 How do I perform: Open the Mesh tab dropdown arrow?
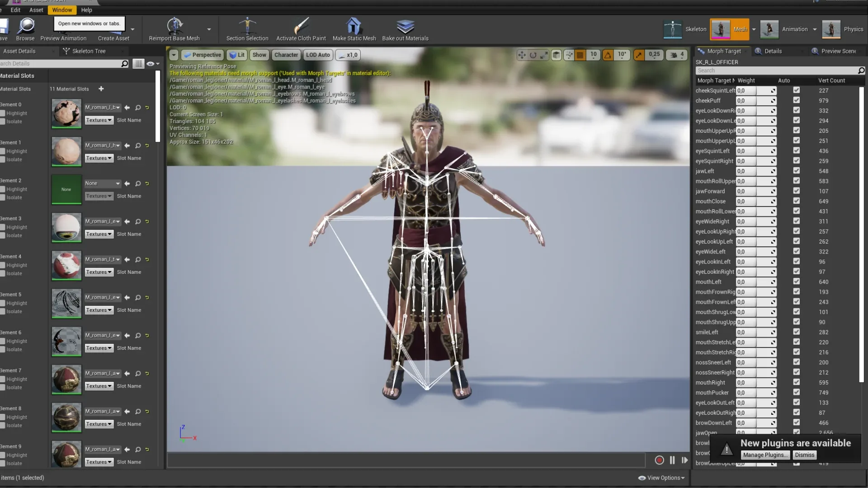click(x=753, y=29)
